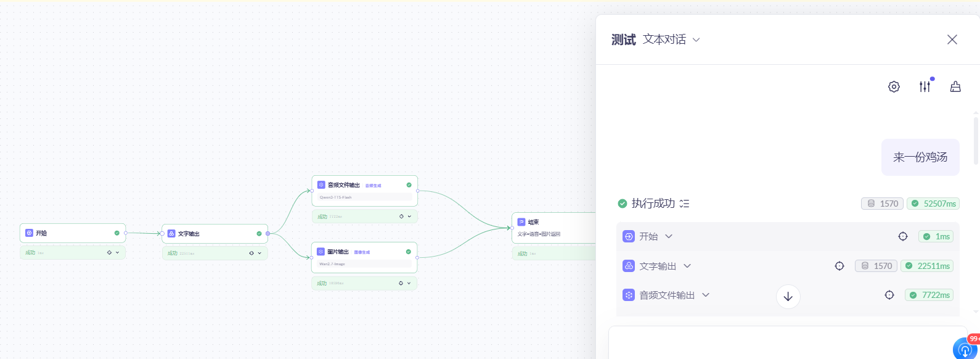Image resolution: width=980 pixels, height=359 pixels.
Task: Click 开始 step icon in results list
Action: (x=629, y=236)
